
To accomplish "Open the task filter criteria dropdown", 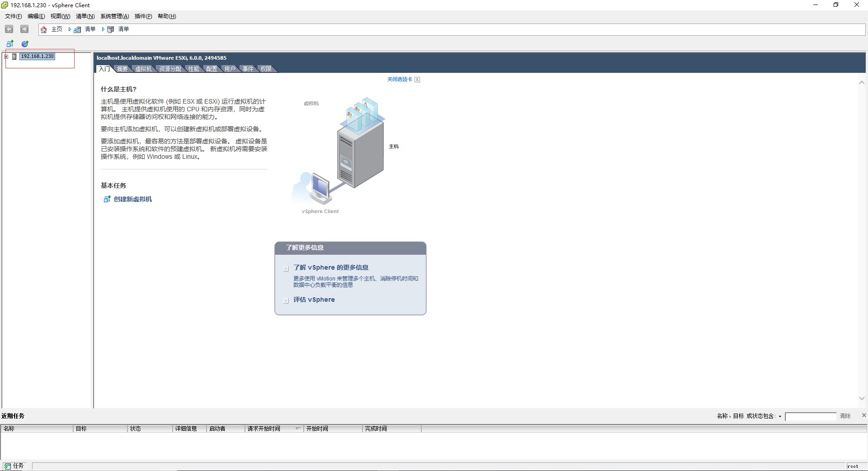I will (x=780, y=416).
